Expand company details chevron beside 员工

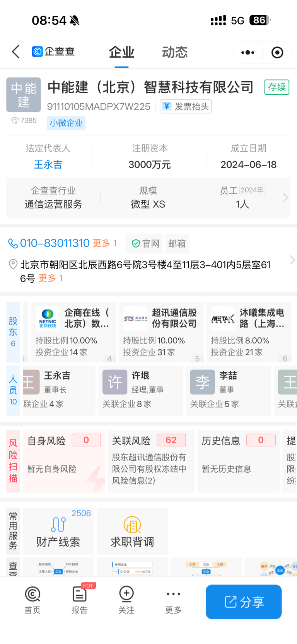[x=285, y=198]
